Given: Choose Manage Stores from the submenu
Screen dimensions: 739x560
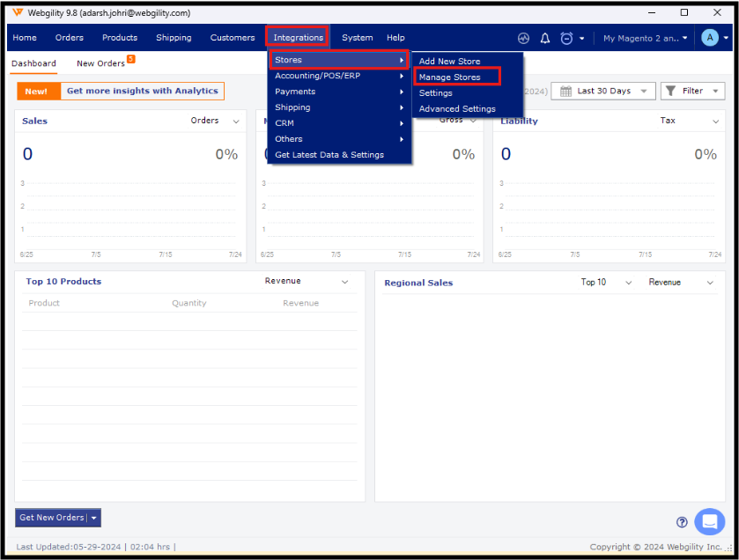Looking at the screenshot, I should pyautogui.click(x=468, y=77).
